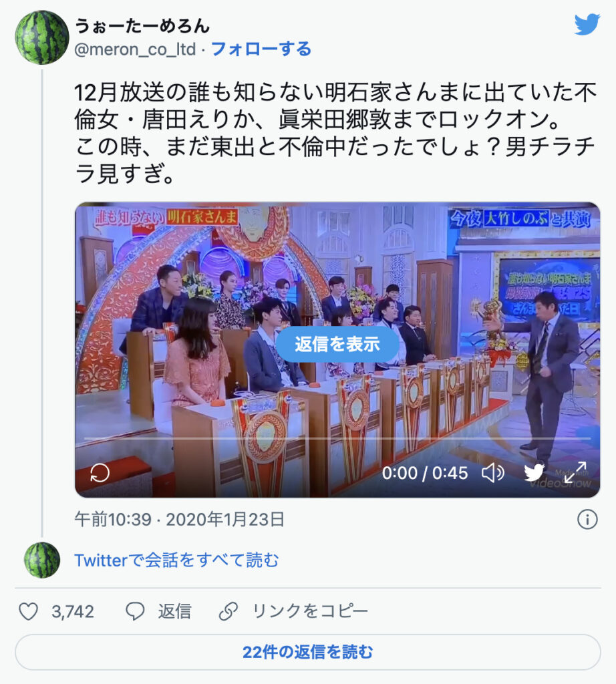This screenshot has width=616, height=684.
Task: Expand the video to fullscreen
Action: click(575, 473)
